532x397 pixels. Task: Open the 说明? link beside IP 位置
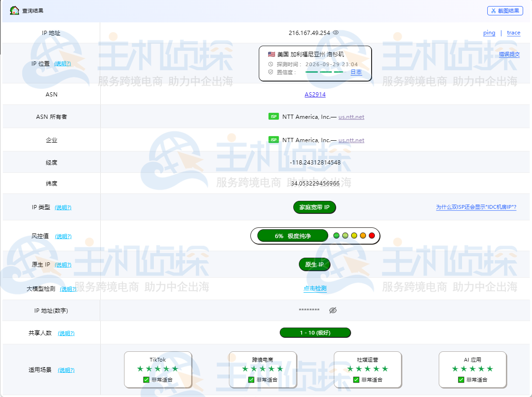[x=62, y=63]
